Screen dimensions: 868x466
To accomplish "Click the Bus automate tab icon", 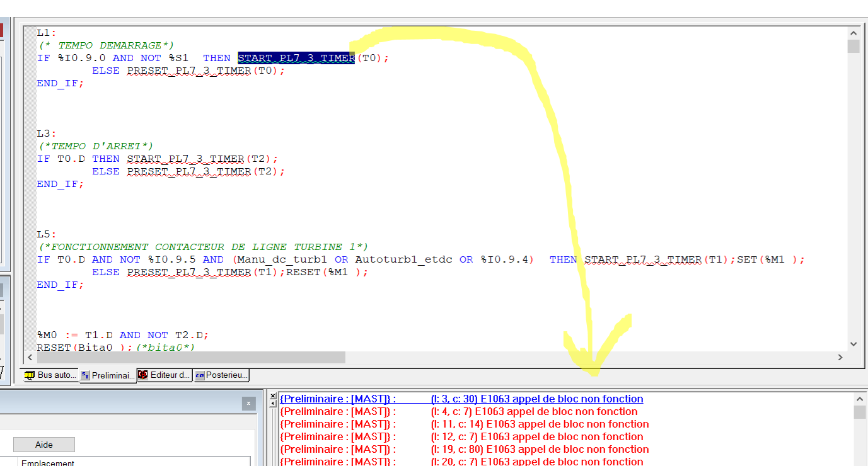I will [30, 375].
